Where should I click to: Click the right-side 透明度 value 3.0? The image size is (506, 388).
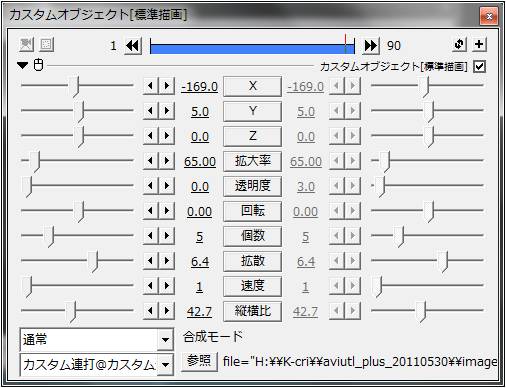click(x=306, y=187)
